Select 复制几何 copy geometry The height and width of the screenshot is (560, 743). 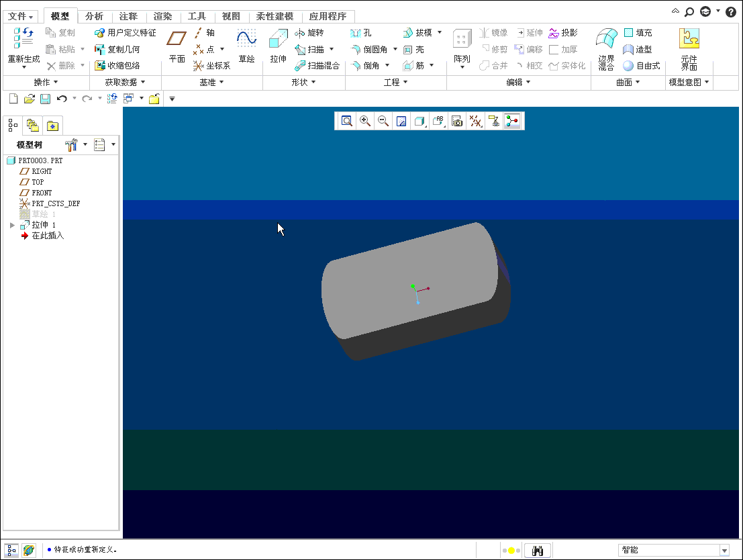point(117,49)
